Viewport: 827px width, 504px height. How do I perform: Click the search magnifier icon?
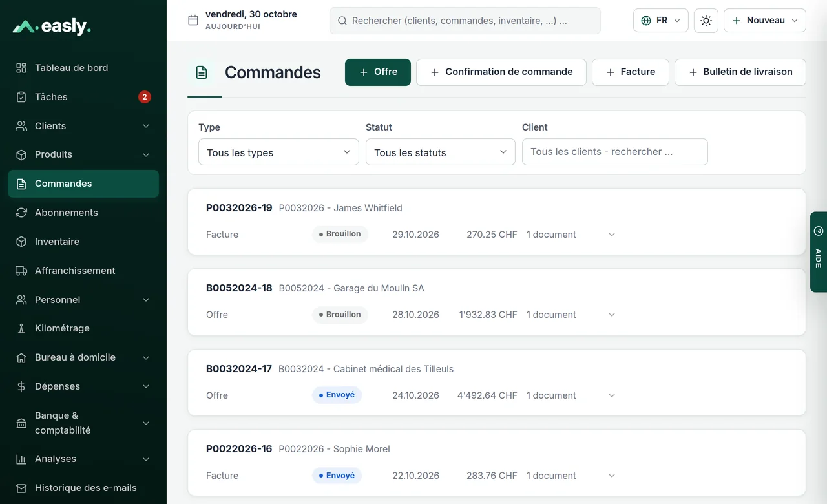click(342, 21)
